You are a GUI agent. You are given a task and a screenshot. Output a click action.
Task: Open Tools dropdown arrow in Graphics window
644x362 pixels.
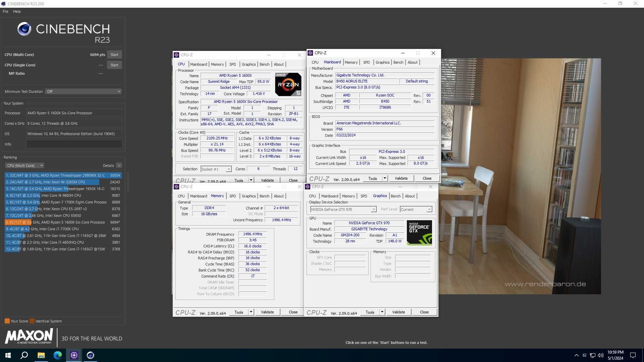(x=382, y=312)
